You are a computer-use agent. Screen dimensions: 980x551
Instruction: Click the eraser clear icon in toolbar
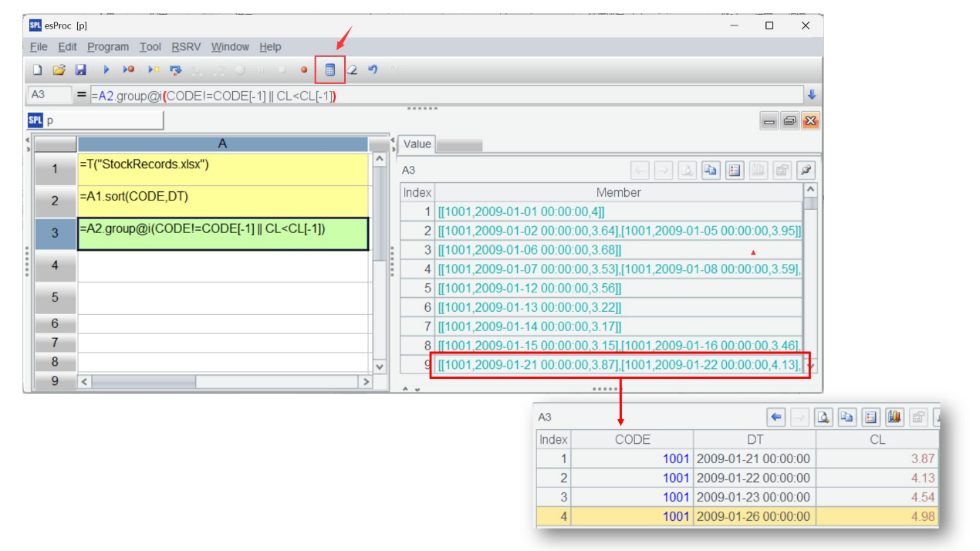pos(352,69)
